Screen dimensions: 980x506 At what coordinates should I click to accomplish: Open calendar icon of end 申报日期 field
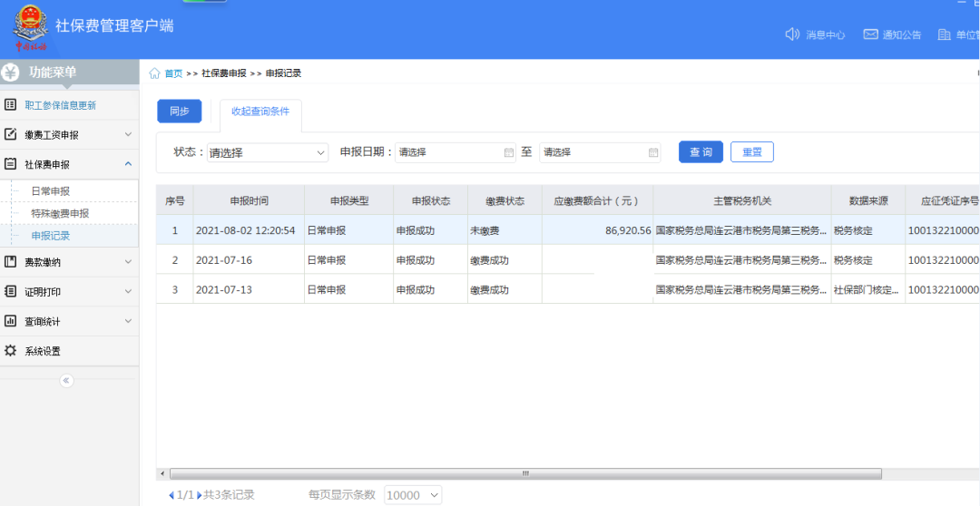tap(653, 151)
